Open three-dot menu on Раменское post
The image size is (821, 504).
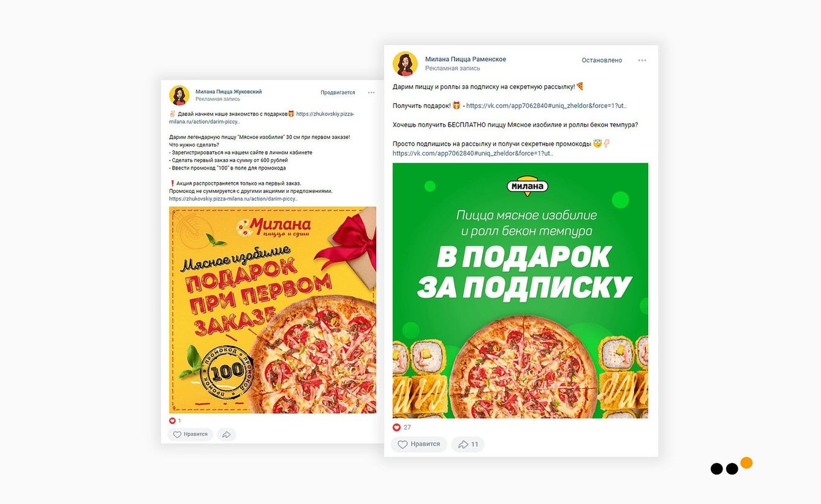point(642,60)
